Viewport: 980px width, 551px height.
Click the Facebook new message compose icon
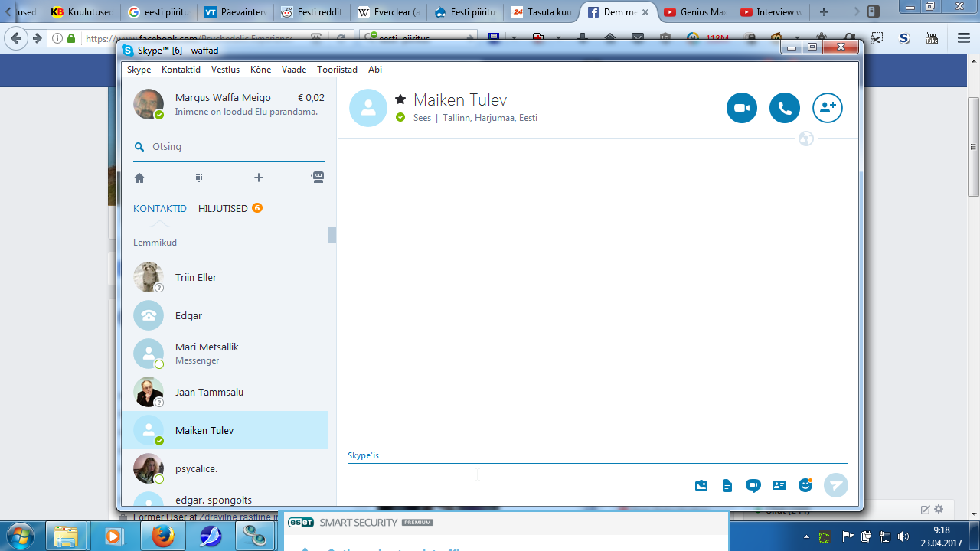click(x=925, y=510)
